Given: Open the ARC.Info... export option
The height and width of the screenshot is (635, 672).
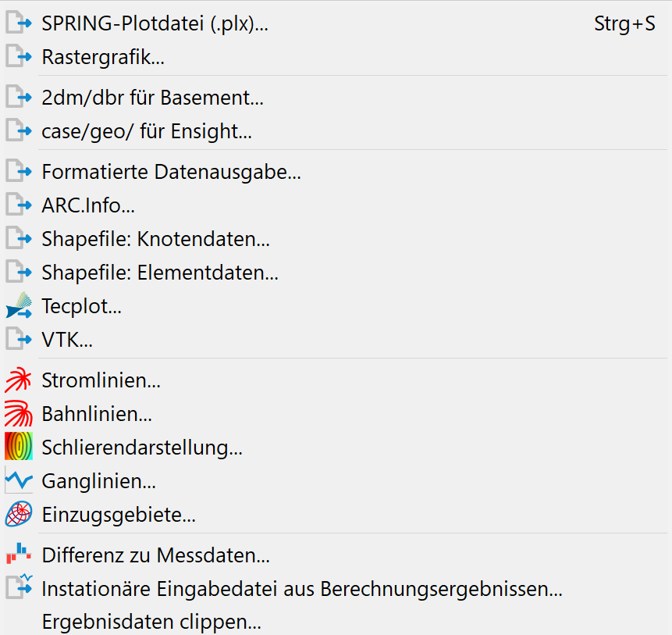Looking at the screenshot, I should point(336,205).
